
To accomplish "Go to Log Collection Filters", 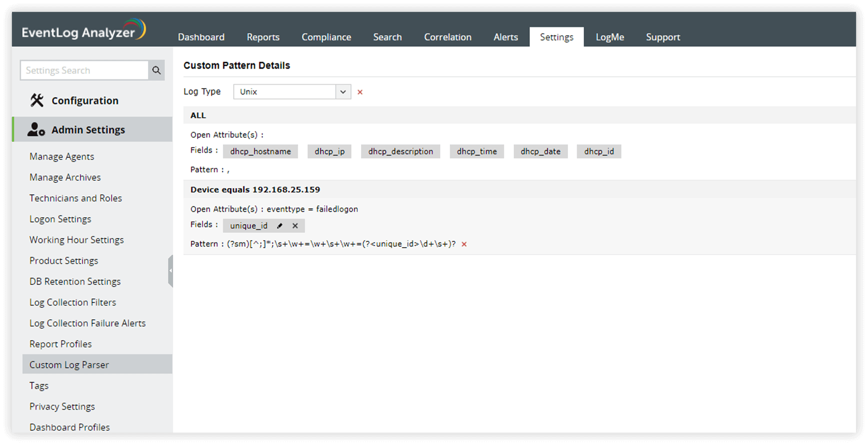I will (x=73, y=303).
